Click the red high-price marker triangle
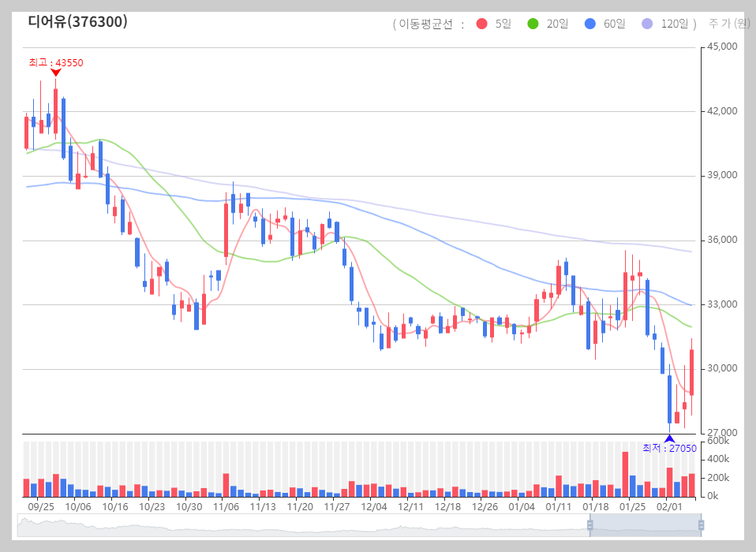Viewport: 756px width, 552px height. (56, 73)
